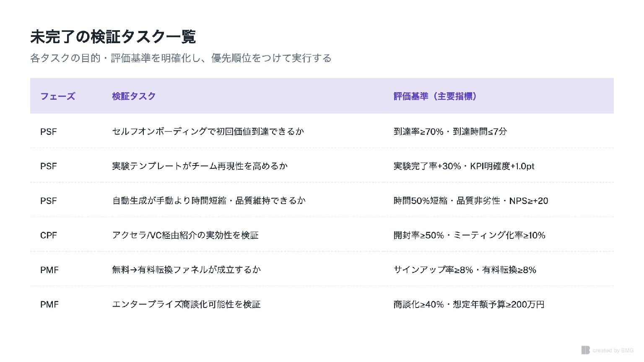Select the CPF phase cell
Viewport: 644px width, 362px height.
[49, 235]
